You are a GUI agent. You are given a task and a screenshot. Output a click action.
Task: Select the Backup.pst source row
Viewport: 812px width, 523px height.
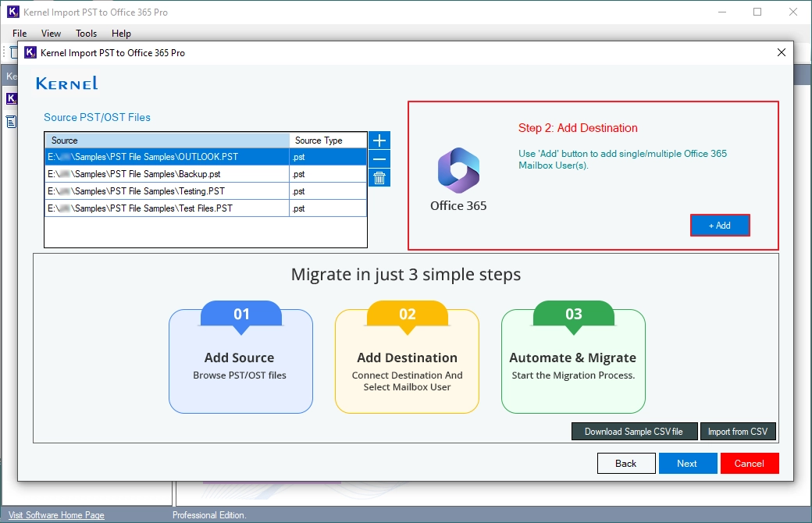coord(205,174)
